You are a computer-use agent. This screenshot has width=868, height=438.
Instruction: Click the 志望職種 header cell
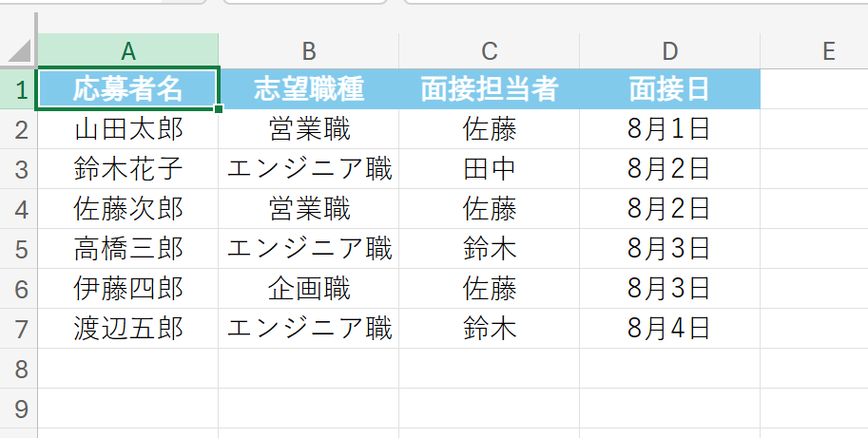pos(308,89)
